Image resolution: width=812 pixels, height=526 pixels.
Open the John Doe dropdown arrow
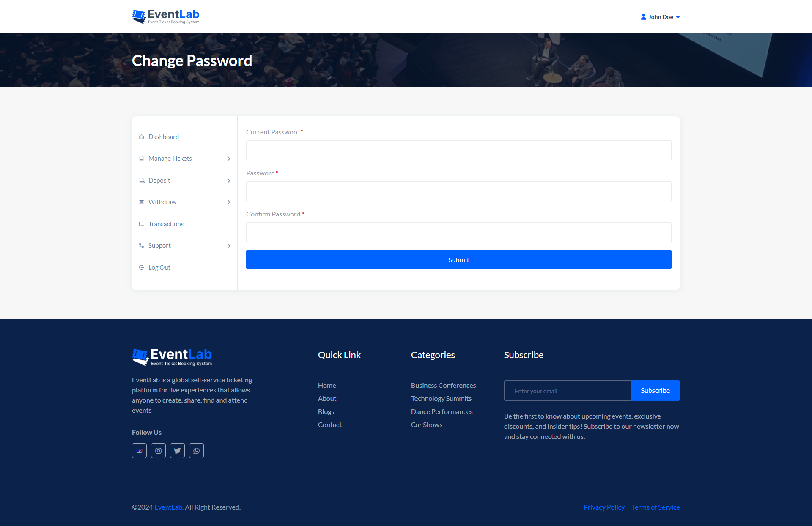[x=678, y=17]
